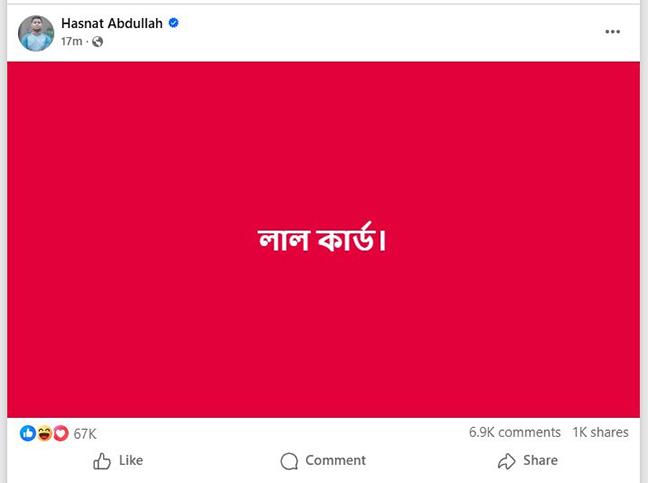
Task: View the 1K shares list
Action: click(600, 432)
